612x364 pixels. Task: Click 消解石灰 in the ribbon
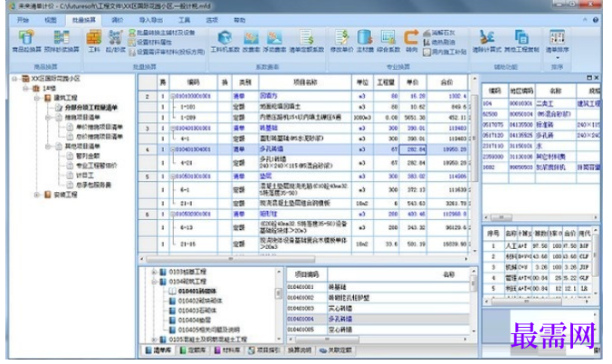(x=439, y=33)
